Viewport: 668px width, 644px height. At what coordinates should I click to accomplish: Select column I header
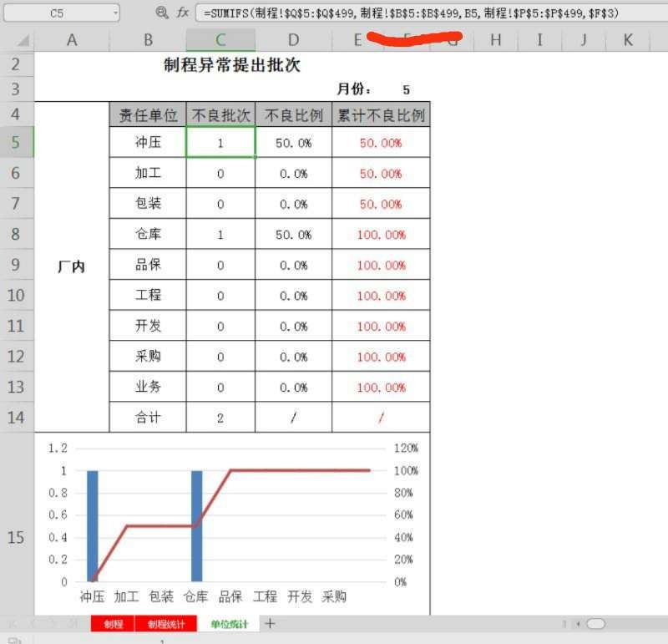[x=539, y=40]
